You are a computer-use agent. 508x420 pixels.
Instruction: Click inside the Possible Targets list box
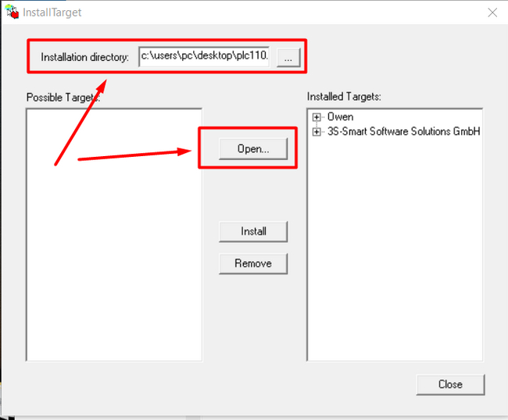point(114,235)
